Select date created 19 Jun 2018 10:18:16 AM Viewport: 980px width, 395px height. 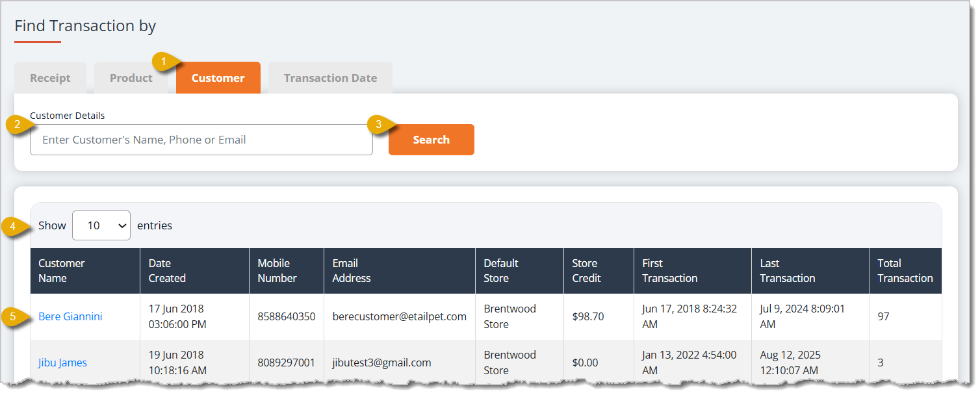point(177,363)
